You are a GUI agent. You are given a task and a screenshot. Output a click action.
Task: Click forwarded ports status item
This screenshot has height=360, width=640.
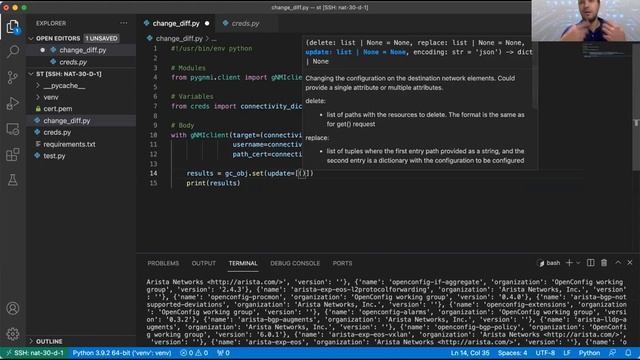coord(223,353)
